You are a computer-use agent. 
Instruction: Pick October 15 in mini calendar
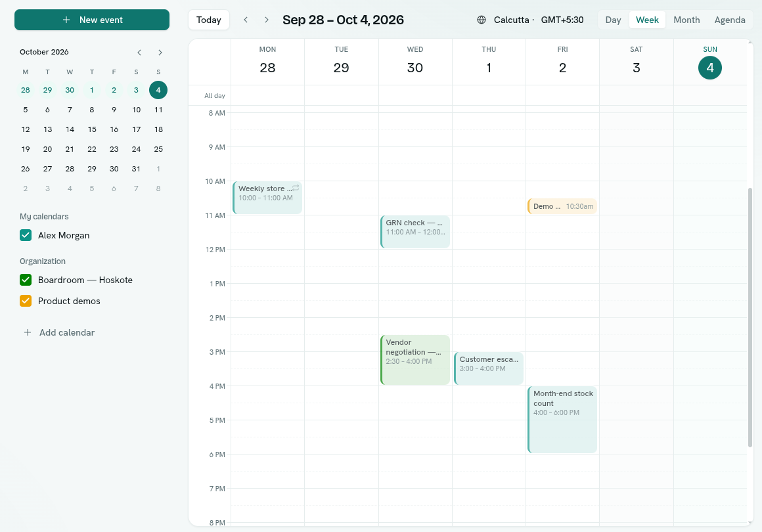92,129
